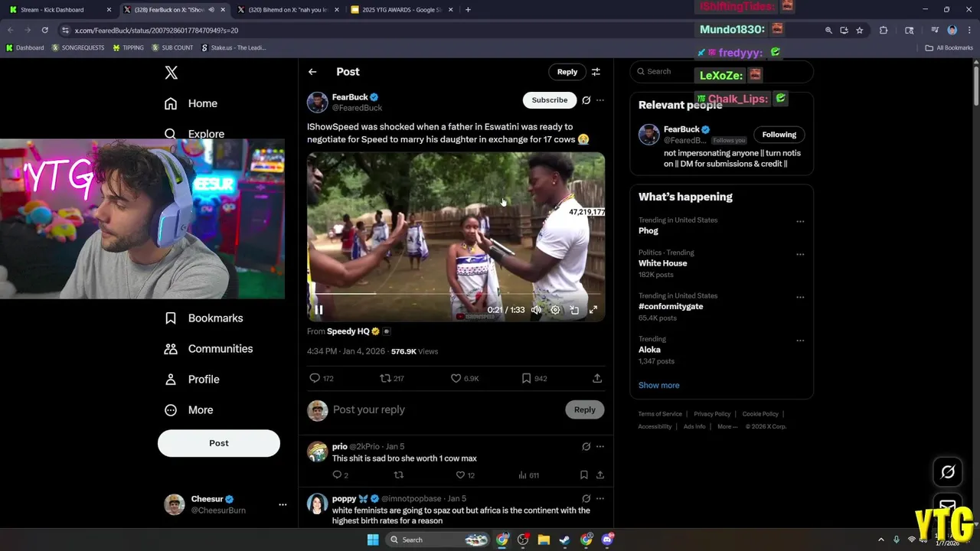
Task: Click the taskbar Search box
Action: [436, 540]
